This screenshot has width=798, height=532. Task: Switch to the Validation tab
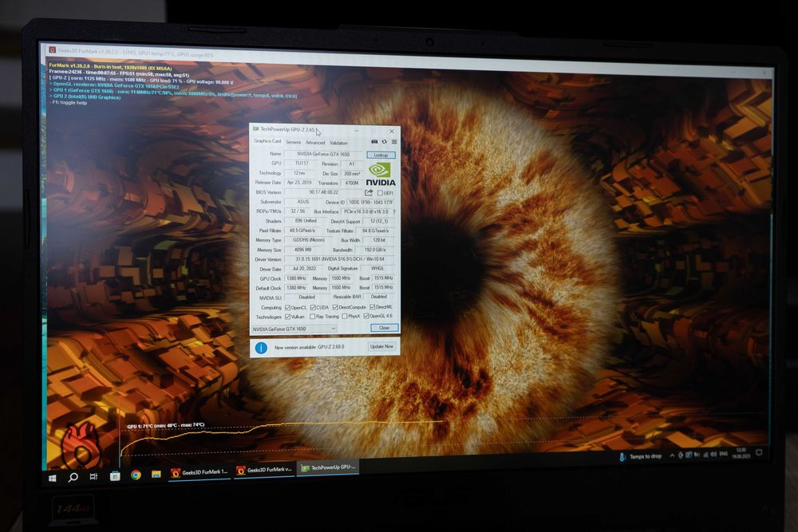[x=338, y=143]
